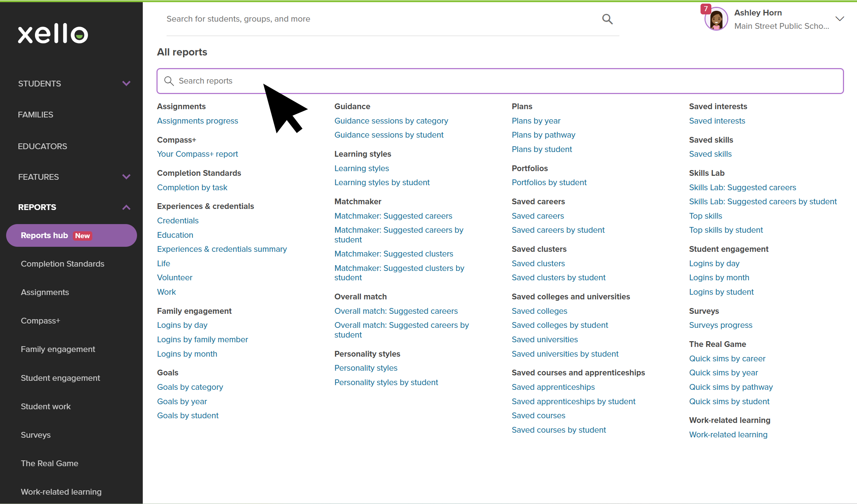Open Saved careers by student report
The width and height of the screenshot is (857, 504).
coord(558,230)
